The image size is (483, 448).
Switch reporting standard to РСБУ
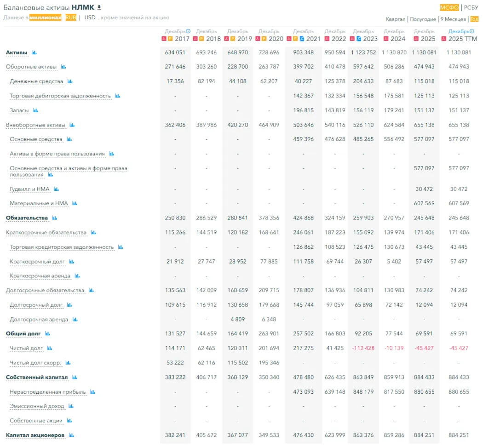471,7
